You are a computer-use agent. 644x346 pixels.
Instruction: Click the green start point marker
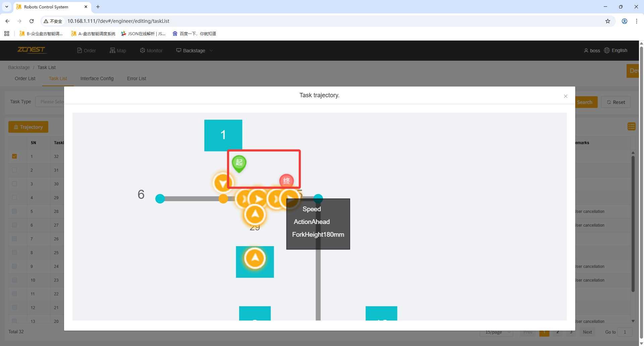(239, 163)
